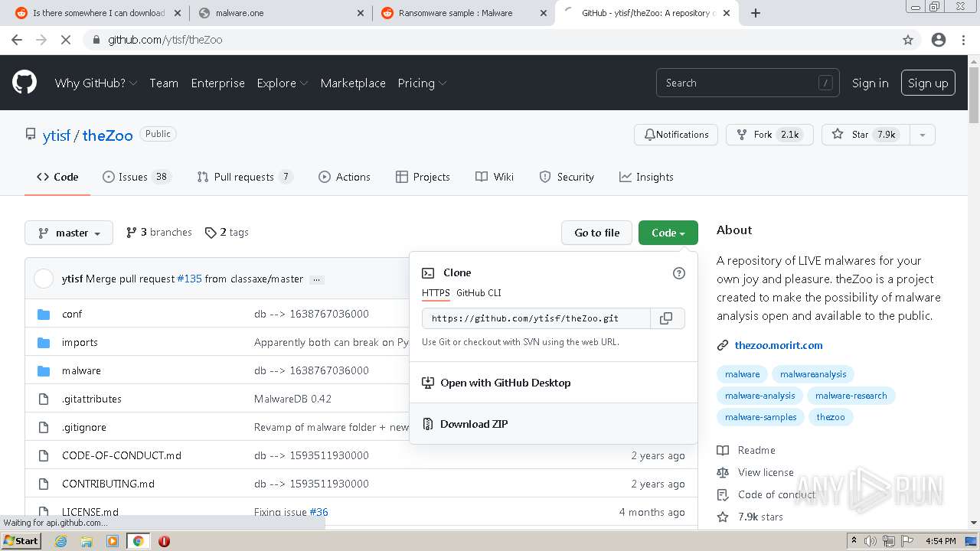Image resolution: width=980 pixels, height=551 pixels.
Task: Open the media player taskbar icon
Action: tap(113, 541)
